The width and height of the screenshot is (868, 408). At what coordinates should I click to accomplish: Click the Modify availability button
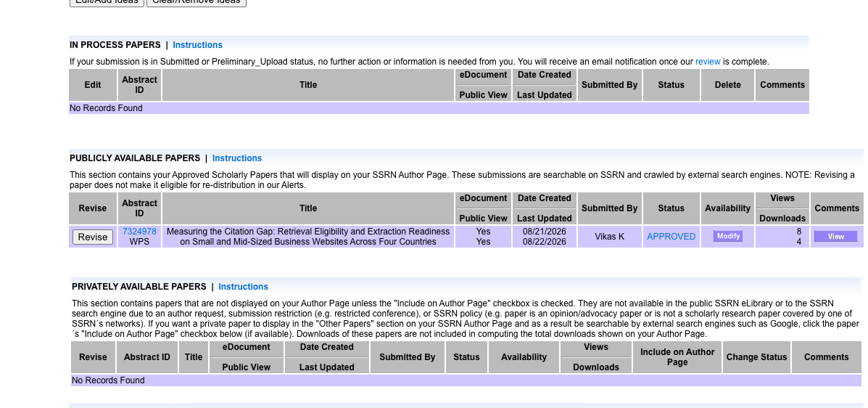tap(728, 236)
